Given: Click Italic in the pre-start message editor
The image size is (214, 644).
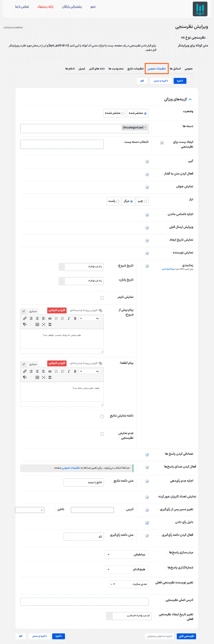Looking at the screenshot, I should (x=69, y=318).
